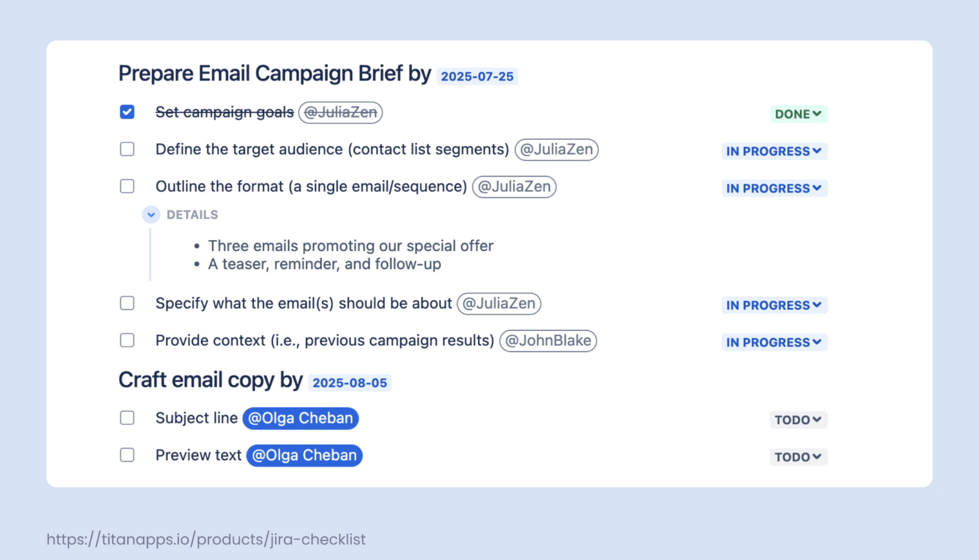Check the Define the target audience item
This screenshot has height=560, width=979.
128,149
